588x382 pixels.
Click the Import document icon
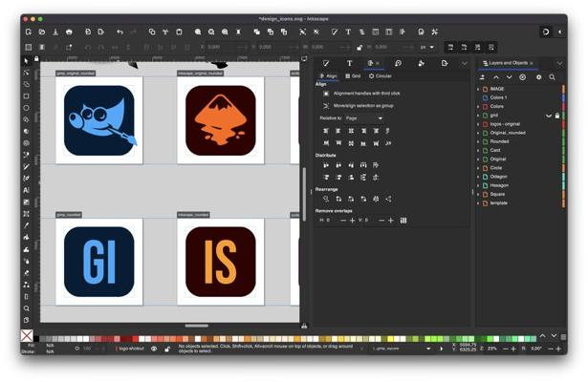(x=88, y=32)
